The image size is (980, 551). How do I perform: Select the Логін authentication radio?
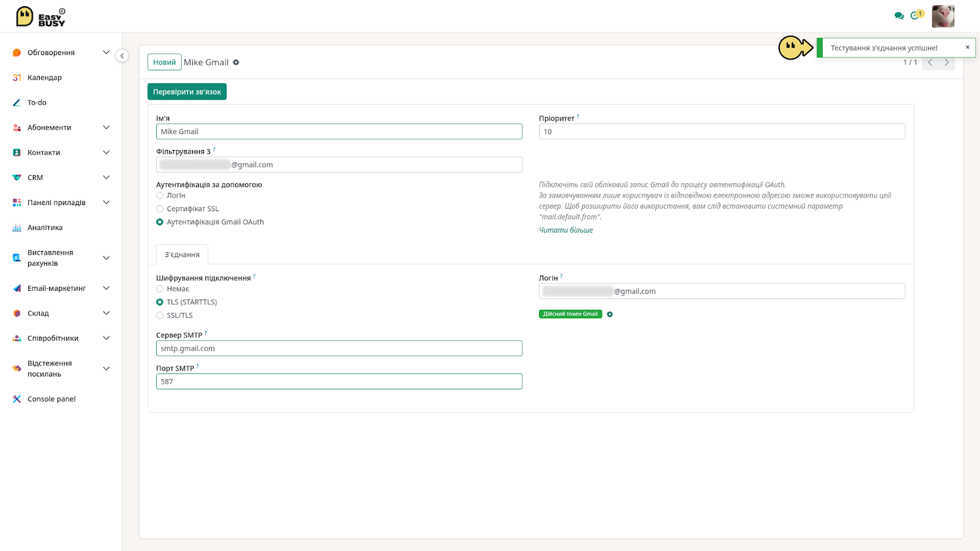160,195
